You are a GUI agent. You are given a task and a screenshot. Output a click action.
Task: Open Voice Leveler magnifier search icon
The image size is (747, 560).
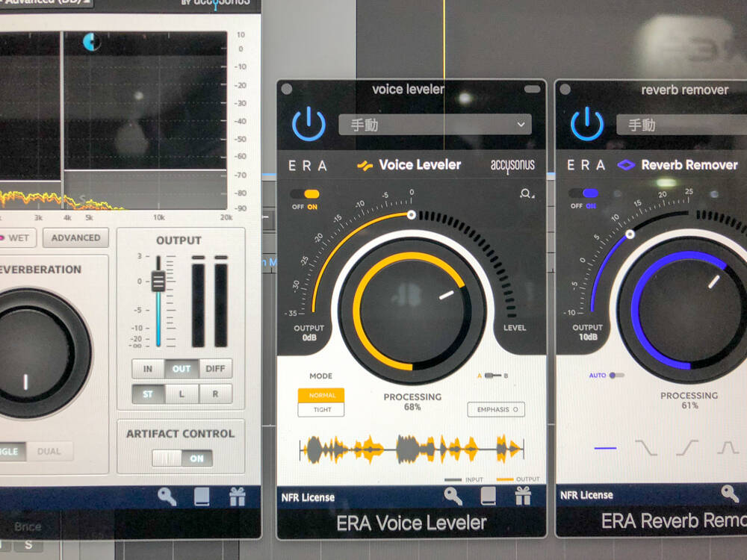[526, 193]
